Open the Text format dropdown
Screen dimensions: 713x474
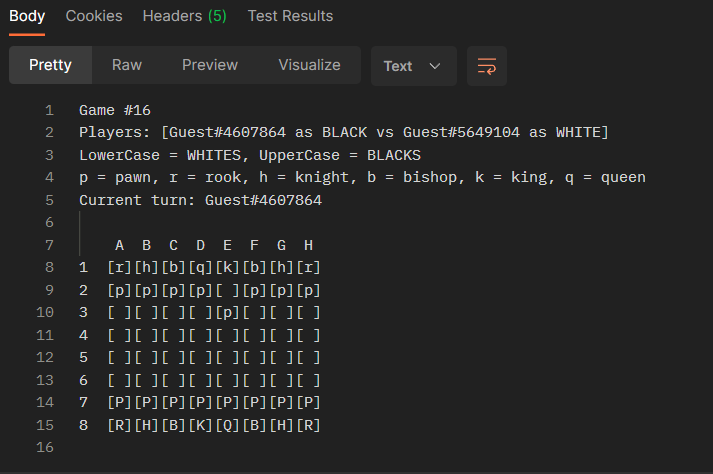413,66
